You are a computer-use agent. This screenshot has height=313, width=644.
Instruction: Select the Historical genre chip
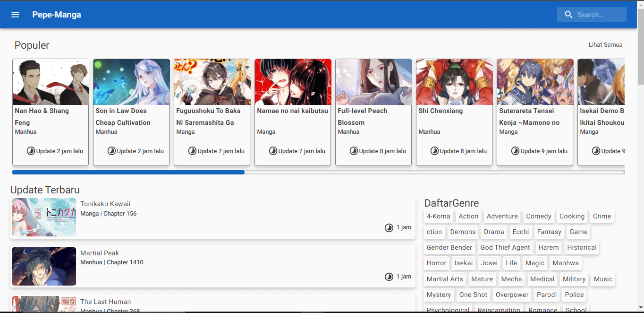[582, 247]
